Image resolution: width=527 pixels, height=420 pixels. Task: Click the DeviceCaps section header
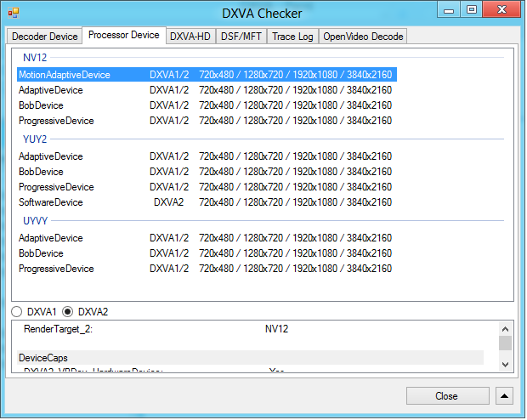(251, 358)
